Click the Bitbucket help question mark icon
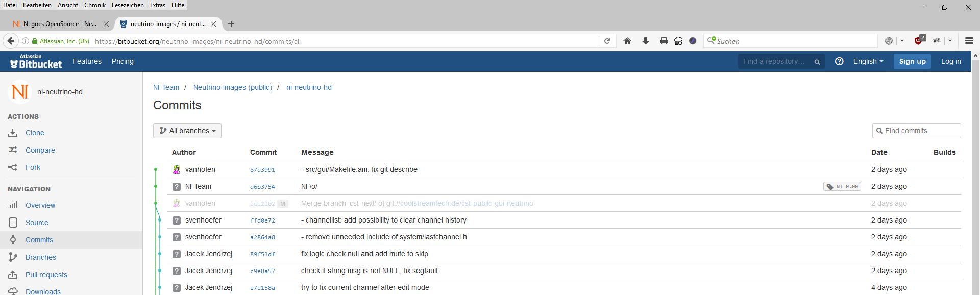980x295 pixels. 839,61
